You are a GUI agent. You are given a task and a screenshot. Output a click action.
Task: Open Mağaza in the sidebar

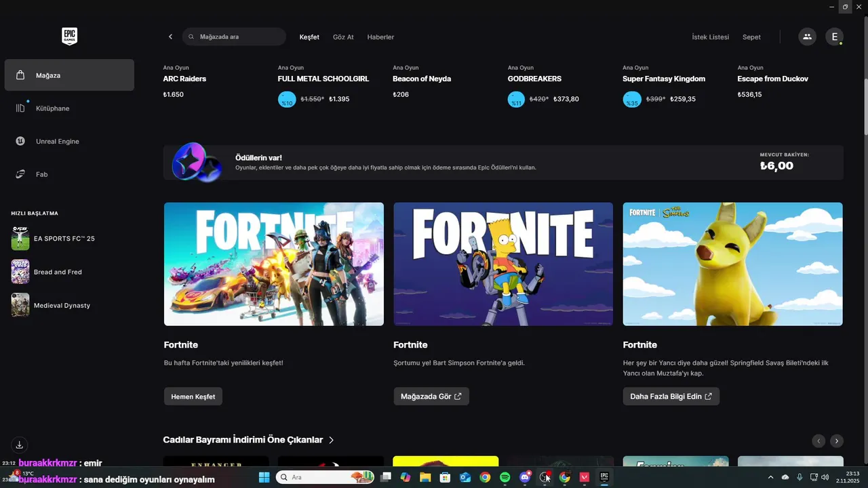pos(69,75)
